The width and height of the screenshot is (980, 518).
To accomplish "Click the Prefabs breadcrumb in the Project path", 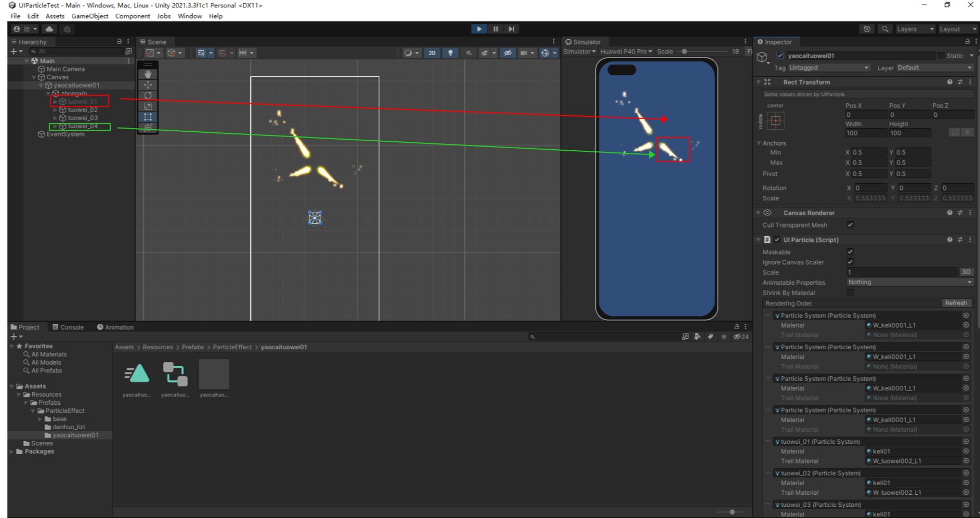I will point(193,347).
